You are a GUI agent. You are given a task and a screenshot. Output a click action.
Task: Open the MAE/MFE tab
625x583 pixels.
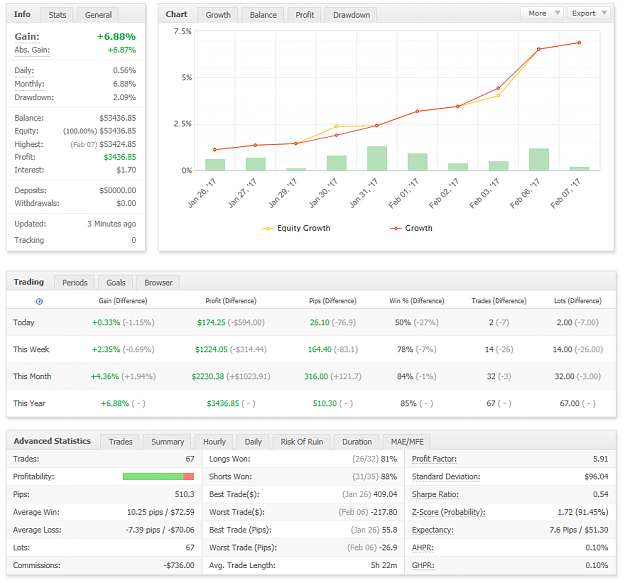tap(407, 442)
